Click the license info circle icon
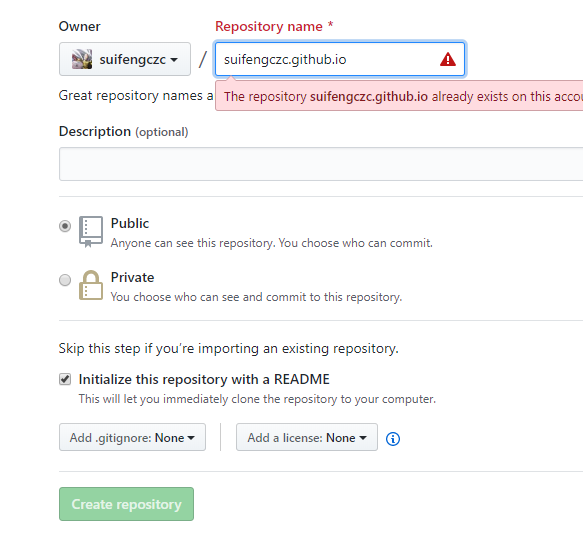The image size is (583, 533). [393, 439]
